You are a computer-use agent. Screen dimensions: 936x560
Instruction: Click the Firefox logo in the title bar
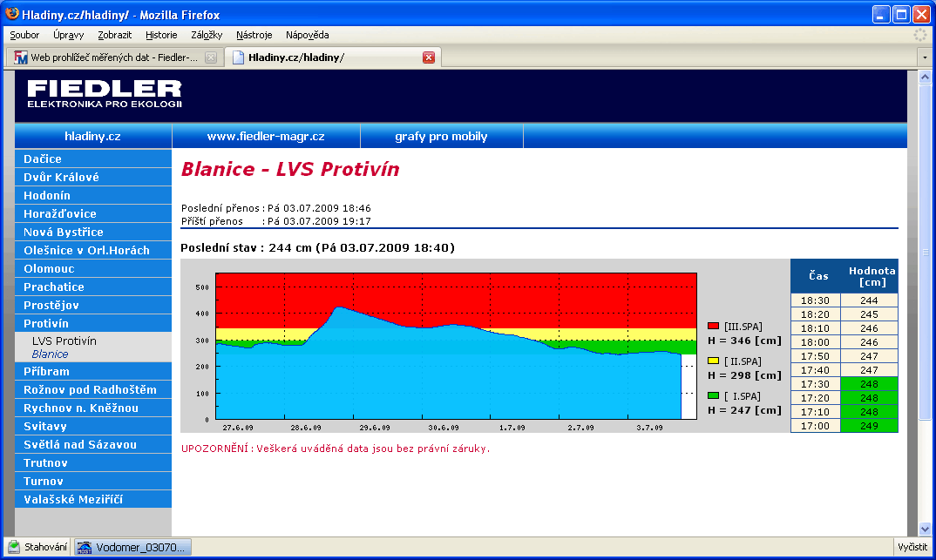point(12,14)
